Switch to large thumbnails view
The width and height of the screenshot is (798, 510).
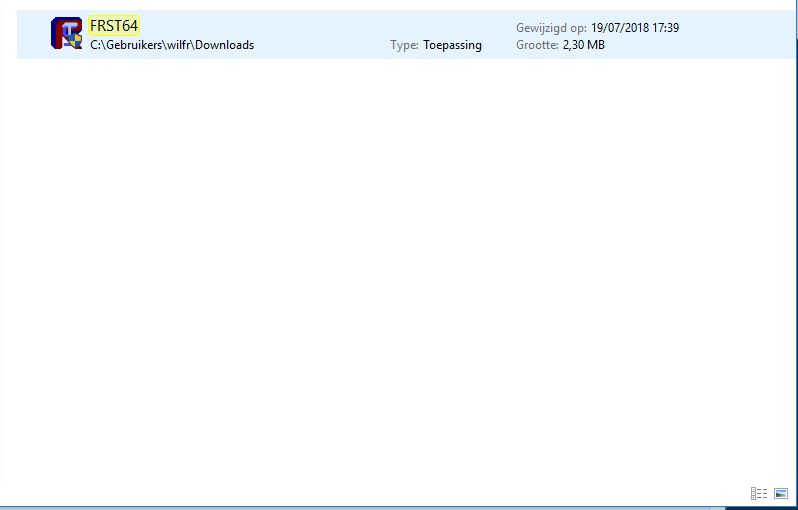pyautogui.click(x=781, y=493)
